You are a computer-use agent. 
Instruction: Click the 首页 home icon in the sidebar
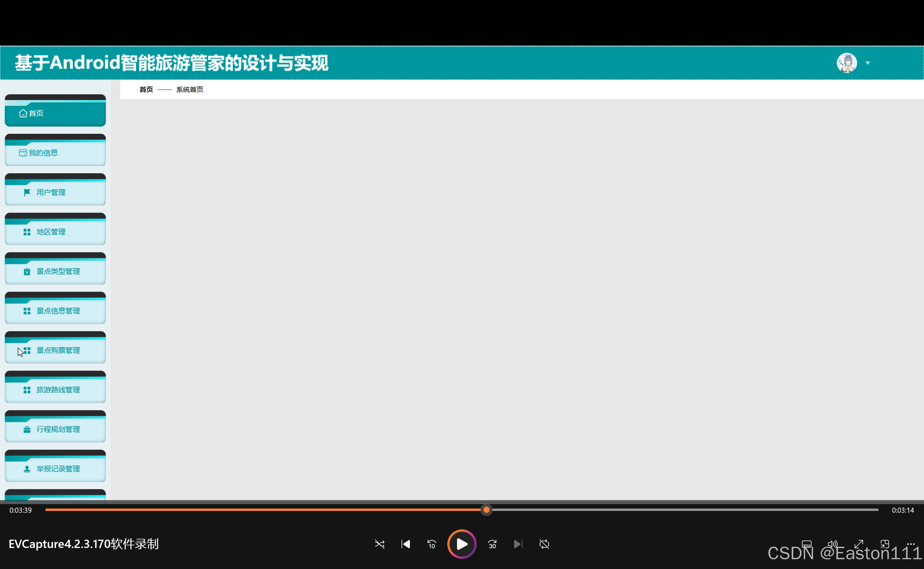click(x=23, y=113)
